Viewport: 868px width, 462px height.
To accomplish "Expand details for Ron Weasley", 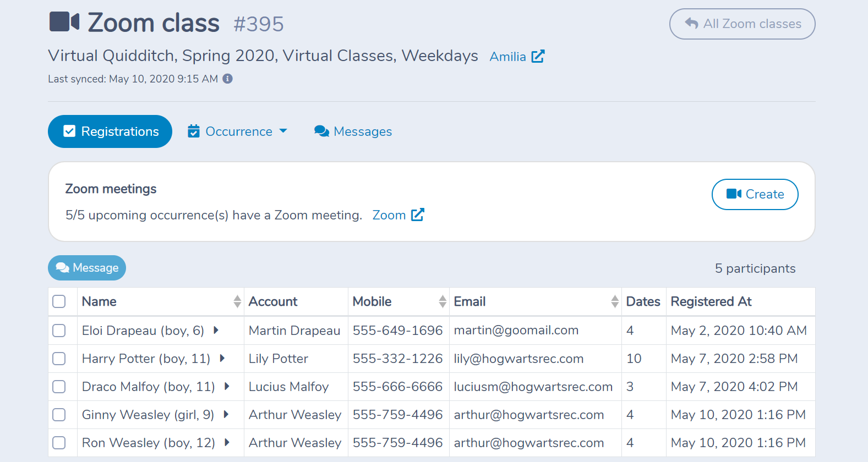I will coord(227,442).
